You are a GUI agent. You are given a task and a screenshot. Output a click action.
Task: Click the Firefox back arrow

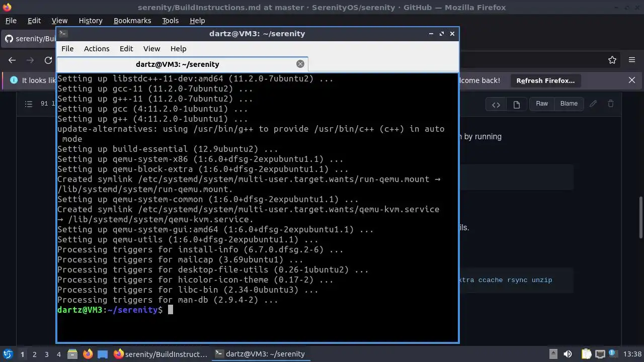point(12,60)
